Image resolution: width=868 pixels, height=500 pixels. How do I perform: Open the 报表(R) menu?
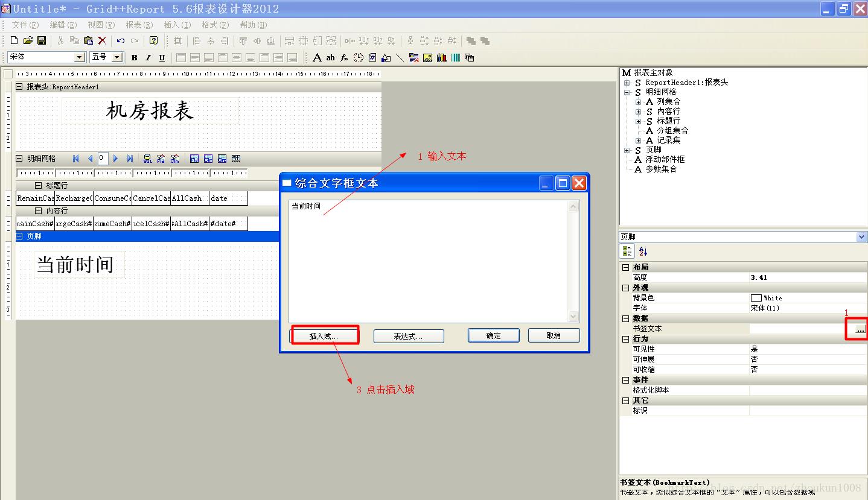(139, 25)
